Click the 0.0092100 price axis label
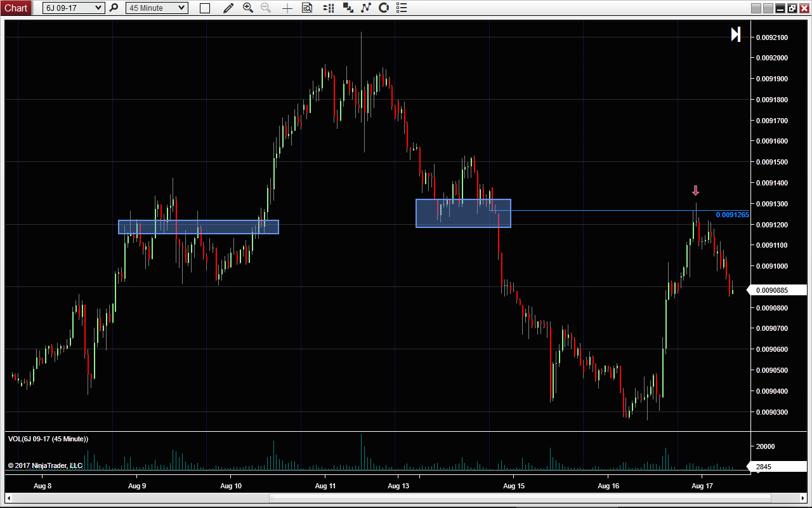Screen dimensions: 812x508 tap(771, 37)
